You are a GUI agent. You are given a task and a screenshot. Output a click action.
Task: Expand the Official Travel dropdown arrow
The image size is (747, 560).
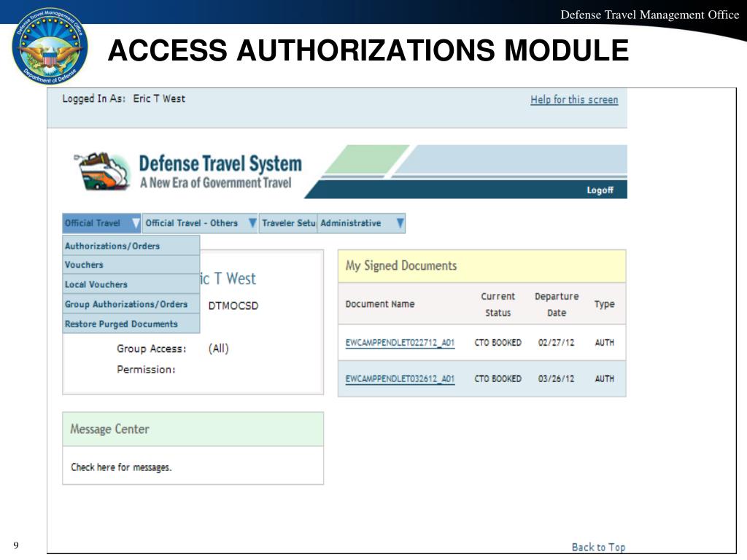click(136, 223)
